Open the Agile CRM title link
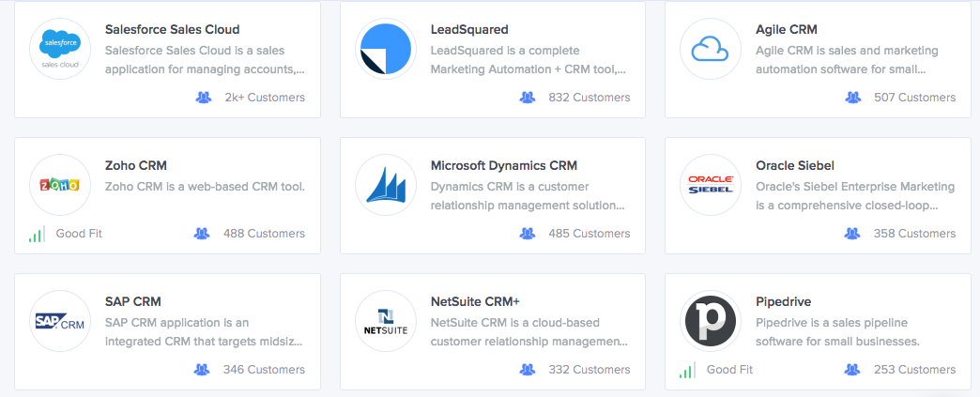980x397 pixels. point(787,29)
